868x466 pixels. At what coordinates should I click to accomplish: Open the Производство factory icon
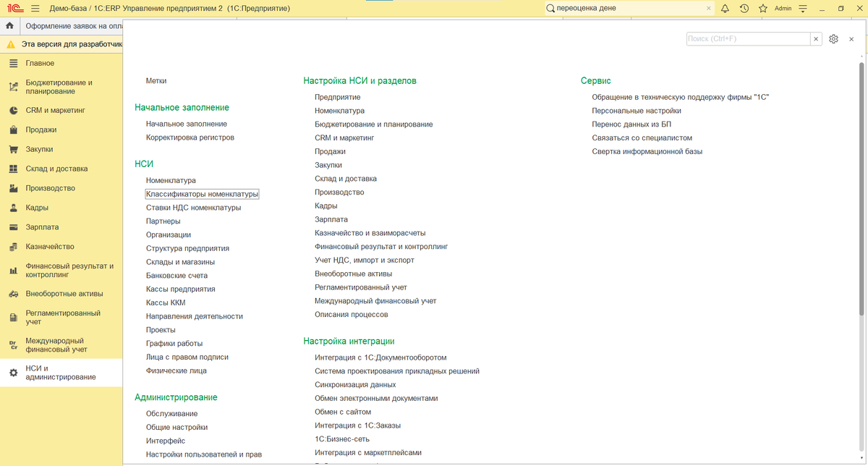pos(12,188)
